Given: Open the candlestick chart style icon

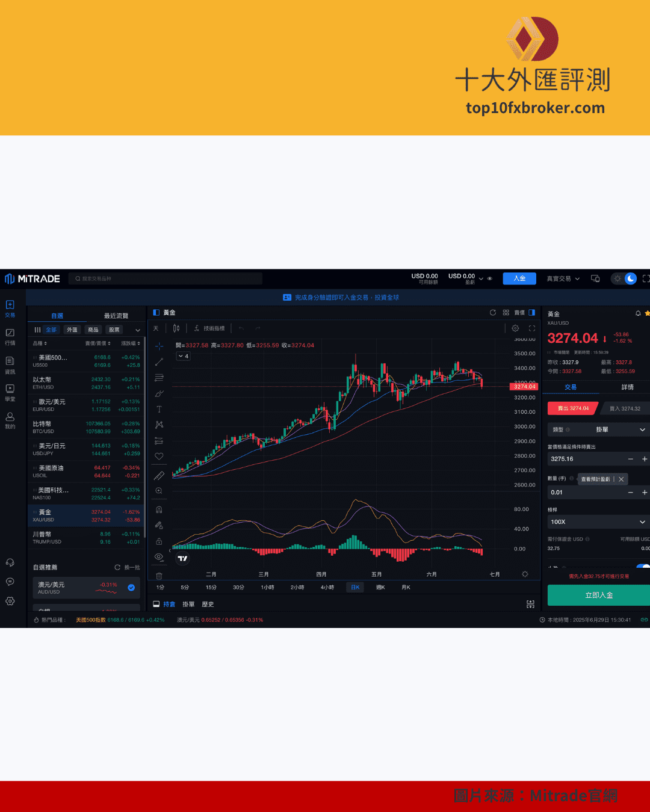Looking at the screenshot, I should pos(176,328).
